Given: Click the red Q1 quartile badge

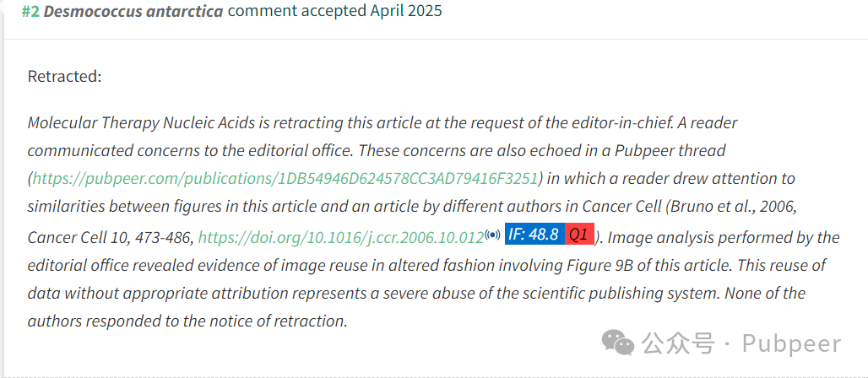Looking at the screenshot, I should 579,234.
